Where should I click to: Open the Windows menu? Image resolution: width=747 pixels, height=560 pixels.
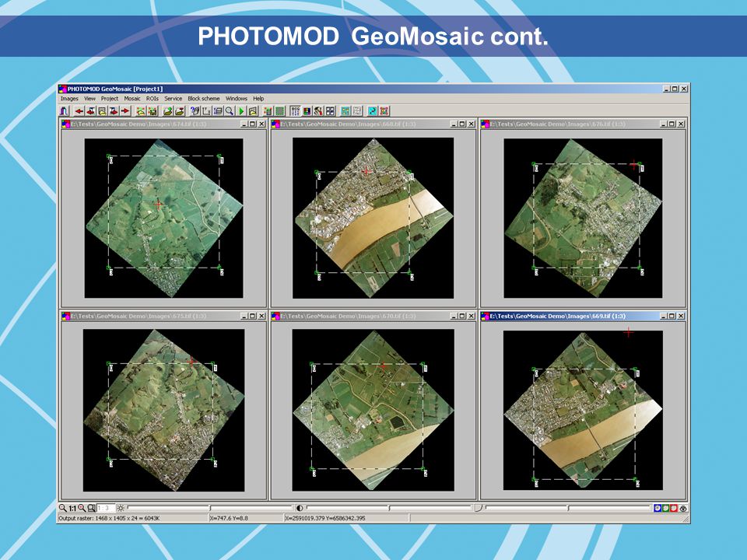coord(237,99)
